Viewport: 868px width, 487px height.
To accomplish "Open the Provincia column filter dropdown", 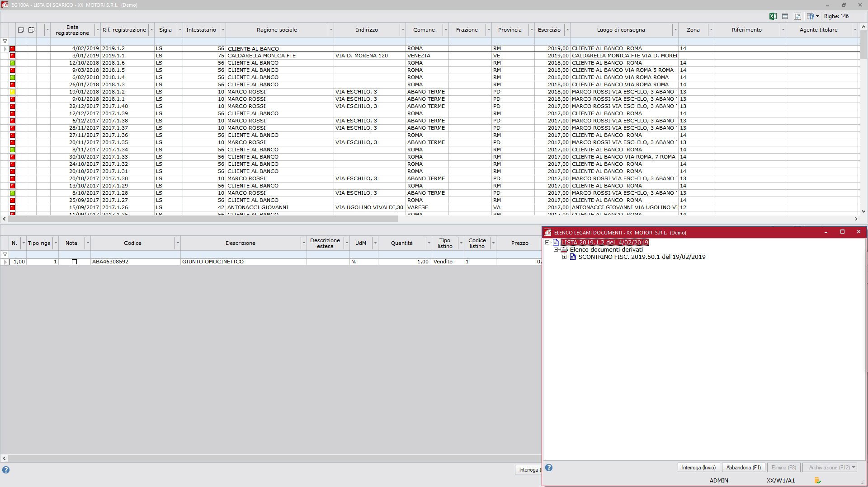I will pos(532,30).
